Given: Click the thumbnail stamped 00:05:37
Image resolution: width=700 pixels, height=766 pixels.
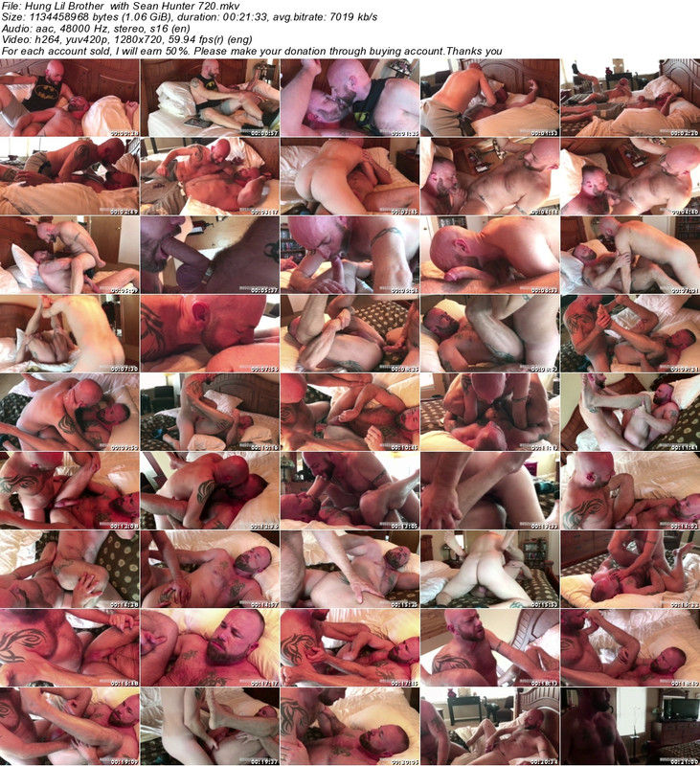Looking at the screenshot, I should pos(210,255).
